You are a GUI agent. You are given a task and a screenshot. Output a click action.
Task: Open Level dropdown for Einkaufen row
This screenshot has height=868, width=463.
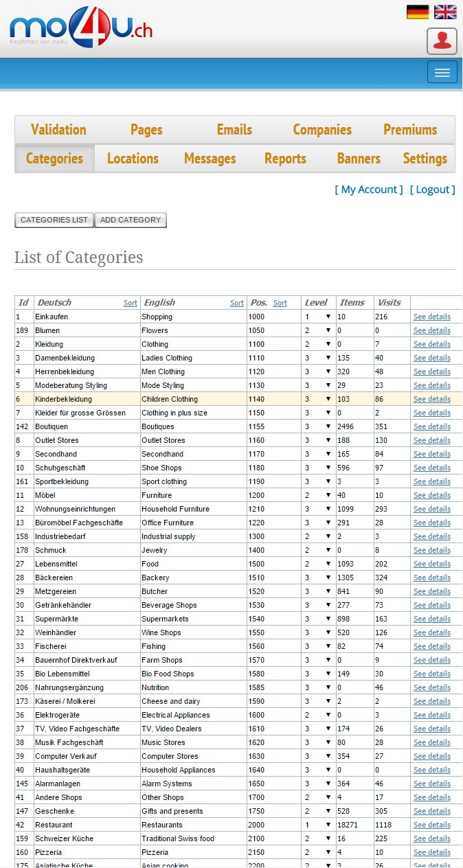point(318,317)
